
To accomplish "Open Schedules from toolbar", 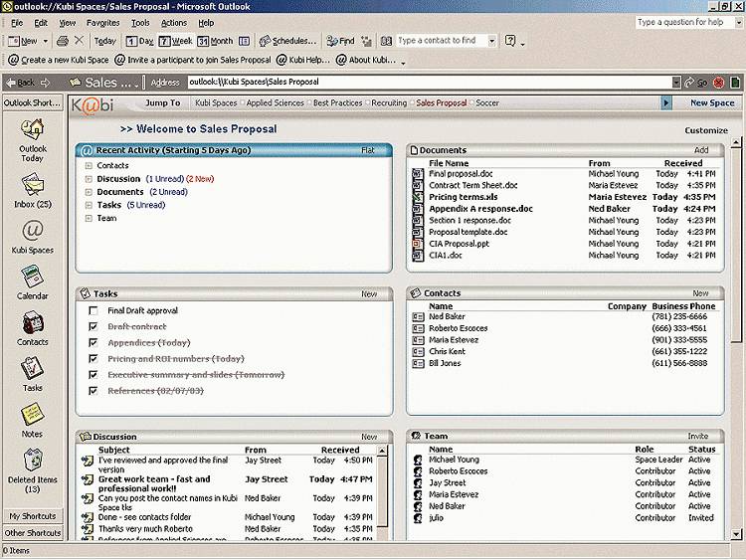I will point(287,41).
